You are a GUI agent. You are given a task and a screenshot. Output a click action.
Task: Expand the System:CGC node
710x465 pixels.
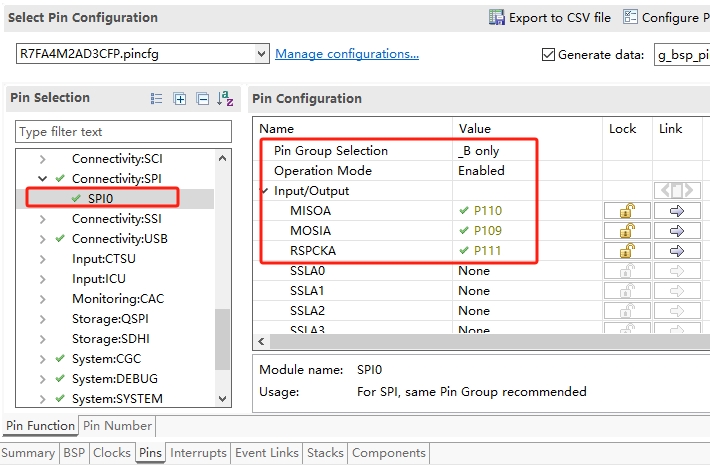pyautogui.click(x=43, y=359)
